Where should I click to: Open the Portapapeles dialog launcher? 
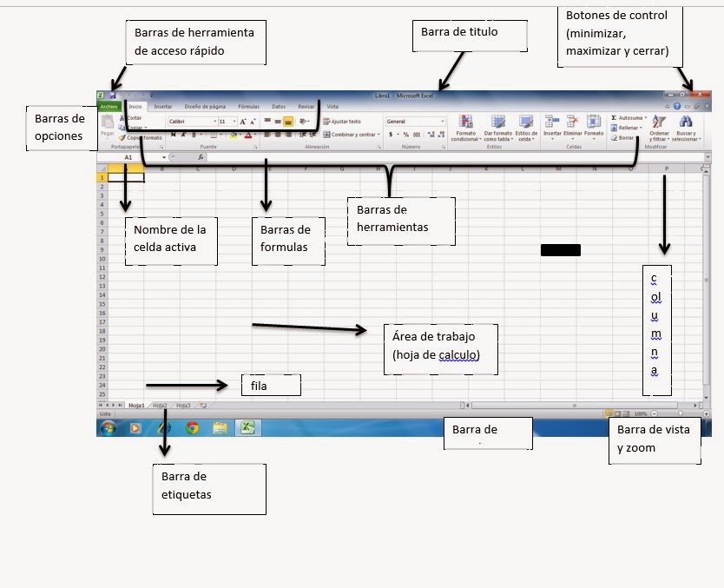coord(161,147)
